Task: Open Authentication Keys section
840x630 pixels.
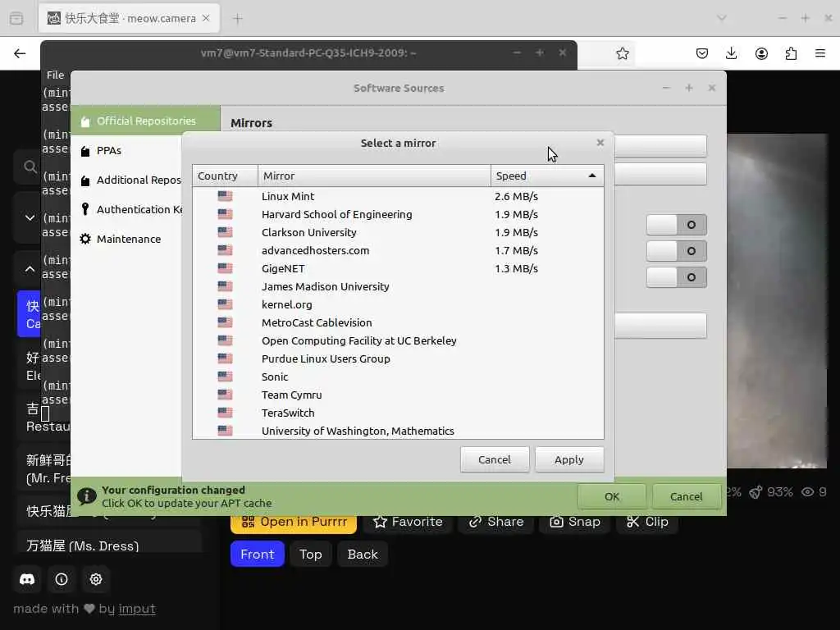Action: tap(127, 209)
